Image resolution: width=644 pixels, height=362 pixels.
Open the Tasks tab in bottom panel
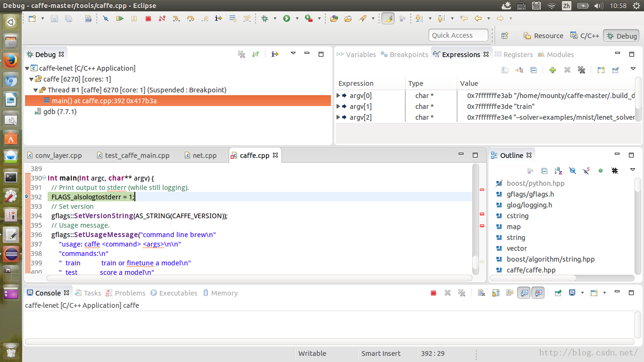[x=88, y=293]
